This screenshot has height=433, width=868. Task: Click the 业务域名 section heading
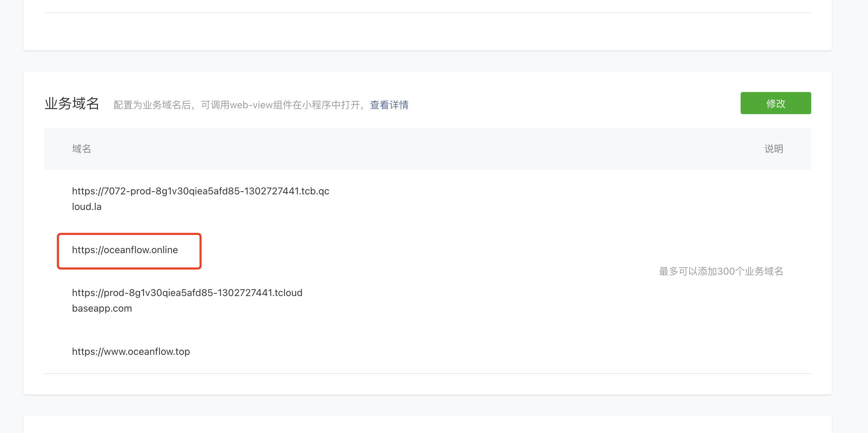click(x=72, y=104)
